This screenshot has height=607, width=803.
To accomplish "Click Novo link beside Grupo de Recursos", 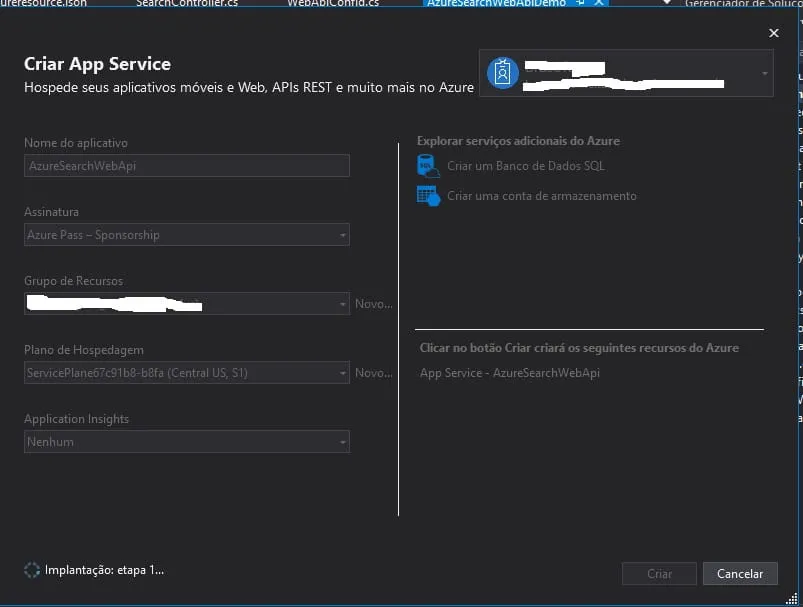I will coord(374,304).
